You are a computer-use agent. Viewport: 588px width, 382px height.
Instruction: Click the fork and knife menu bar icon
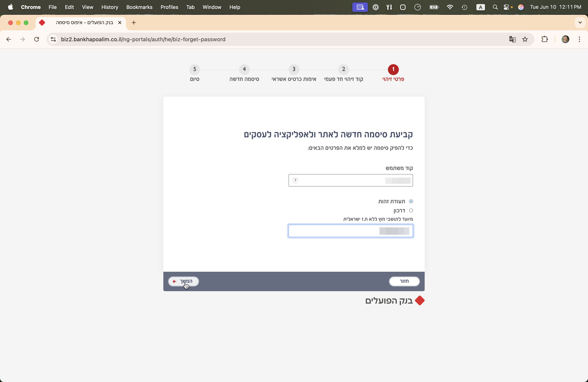(x=389, y=7)
